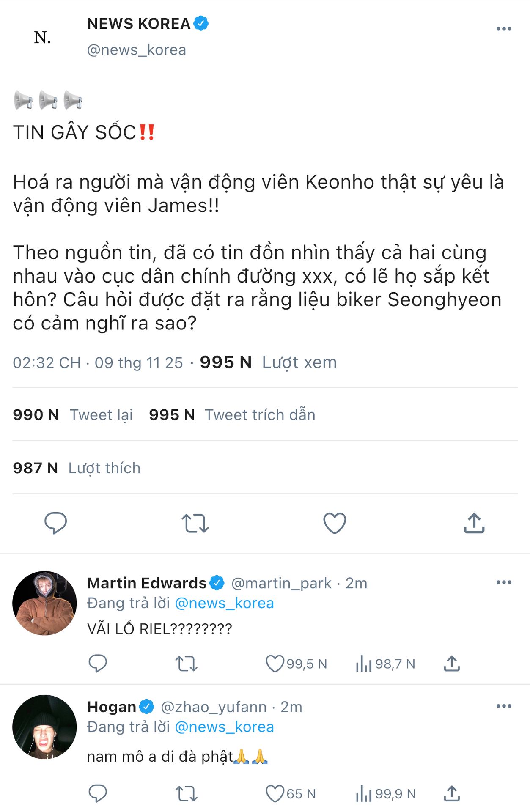Reply to Hogan's comment

coord(98,793)
